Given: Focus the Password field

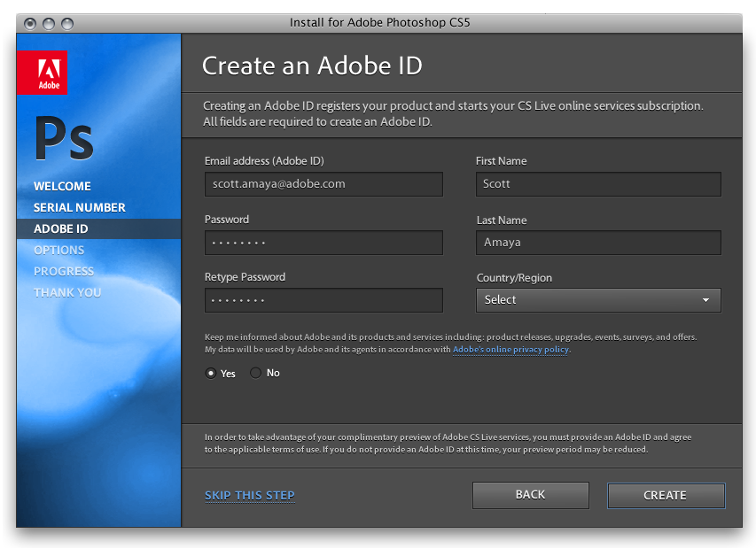Looking at the screenshot, I should coord(323,243).
